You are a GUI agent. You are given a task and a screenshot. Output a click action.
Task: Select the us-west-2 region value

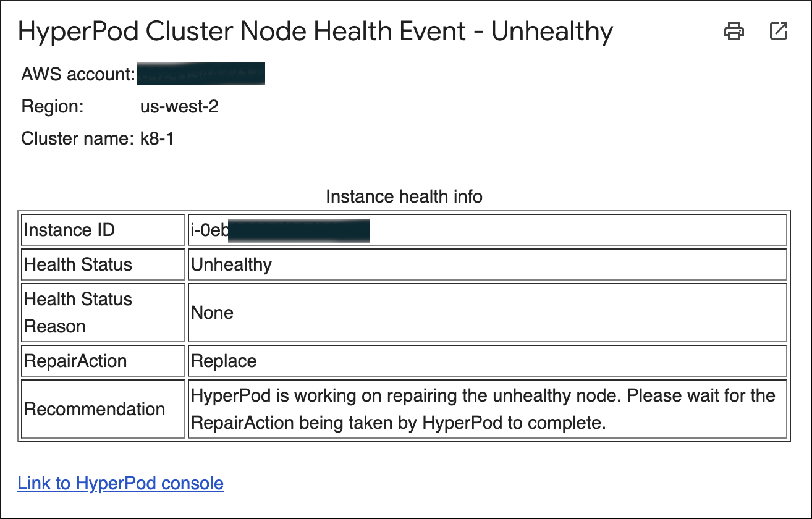pyautogui.click(x=179, y=107)
